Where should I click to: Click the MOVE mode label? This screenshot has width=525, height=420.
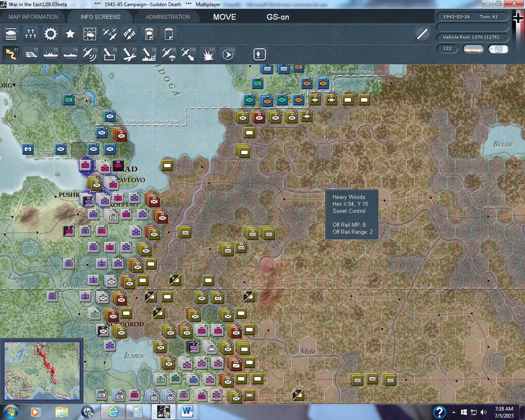click(x=224, y=17)
